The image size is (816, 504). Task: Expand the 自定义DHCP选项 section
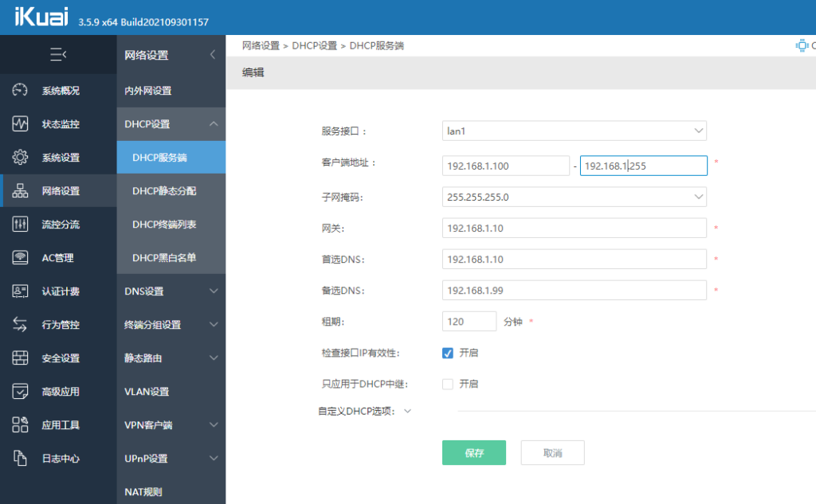pos(407,412)
